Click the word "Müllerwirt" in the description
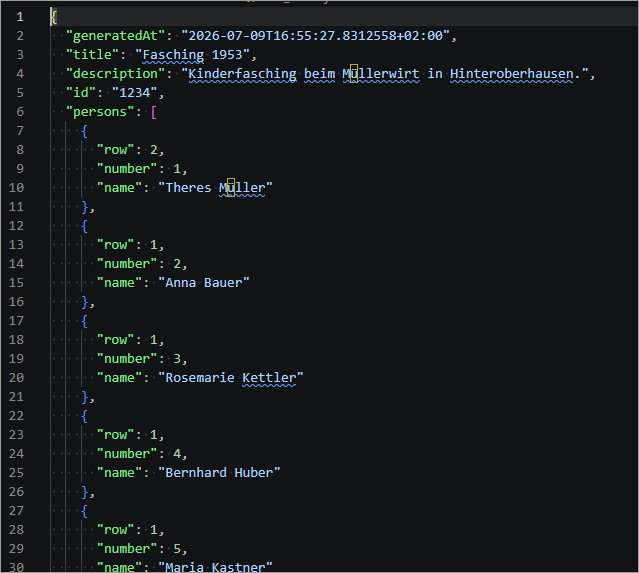Screen dimensions: 639x573 381,74
